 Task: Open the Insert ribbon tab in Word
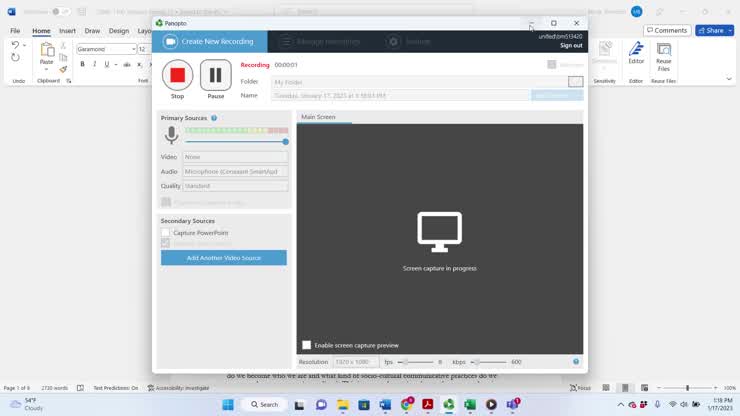67,31
